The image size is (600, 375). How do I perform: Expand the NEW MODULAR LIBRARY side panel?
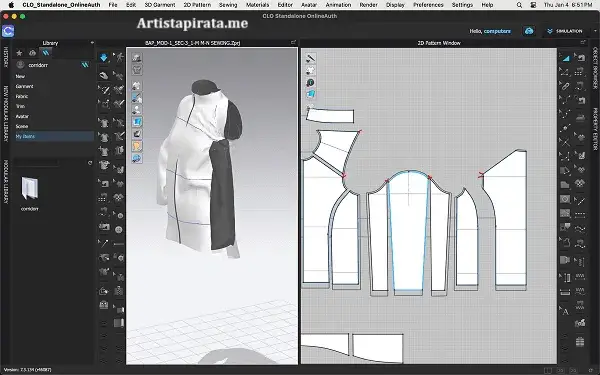(x=5, y=113)
